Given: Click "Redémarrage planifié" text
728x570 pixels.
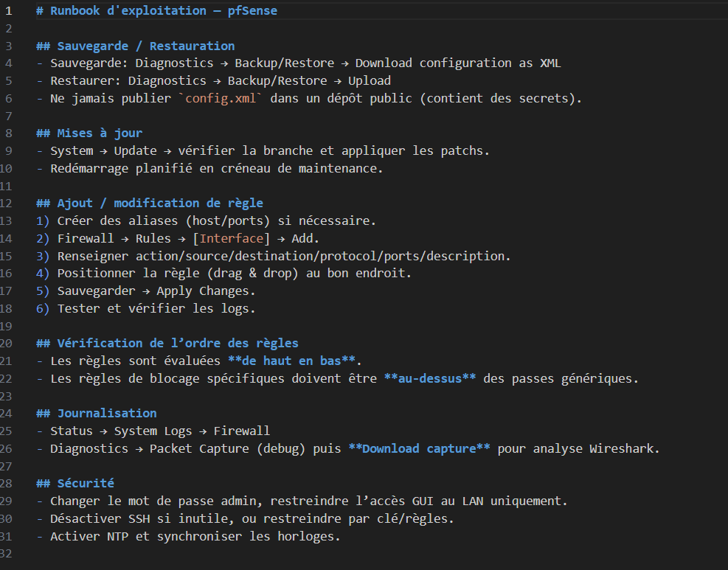Looking at the screenshot, I should tap(121, 168).
